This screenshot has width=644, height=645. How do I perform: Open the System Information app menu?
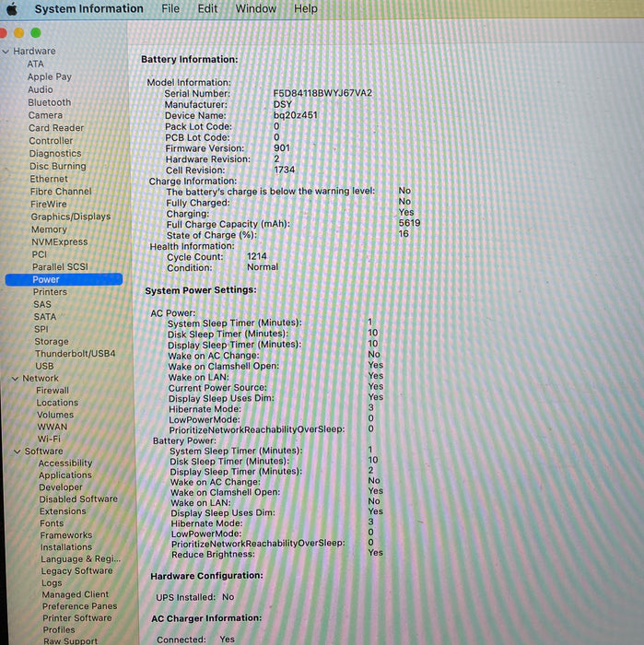click(x=88, y=8)
